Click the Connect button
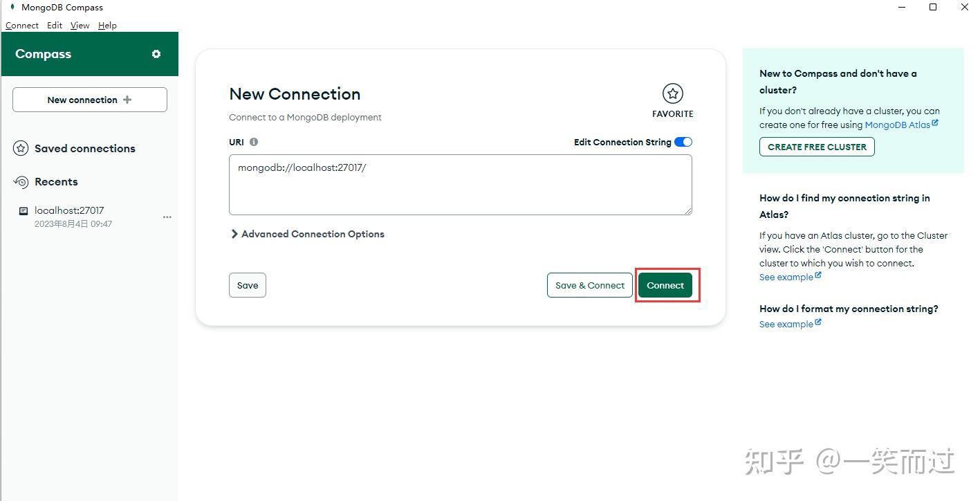The image size is (980, 501). coord(665,284)
